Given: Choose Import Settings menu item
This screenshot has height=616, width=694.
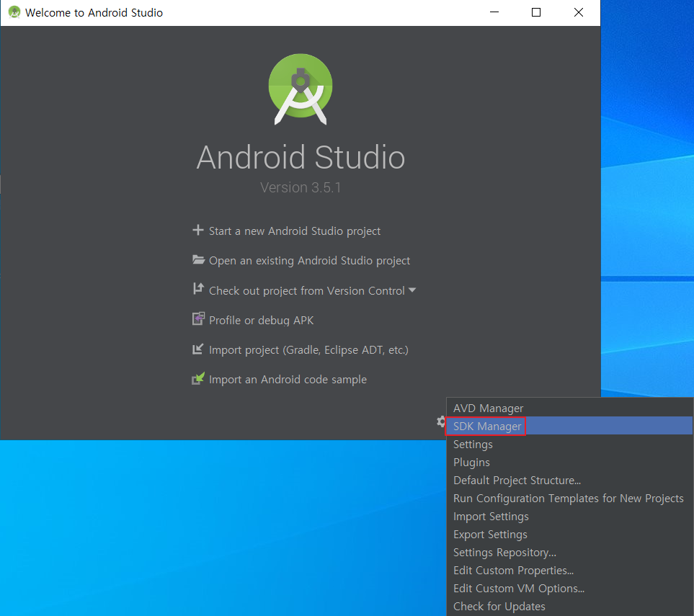Looking at the screenshot, I should click(569, 517).
